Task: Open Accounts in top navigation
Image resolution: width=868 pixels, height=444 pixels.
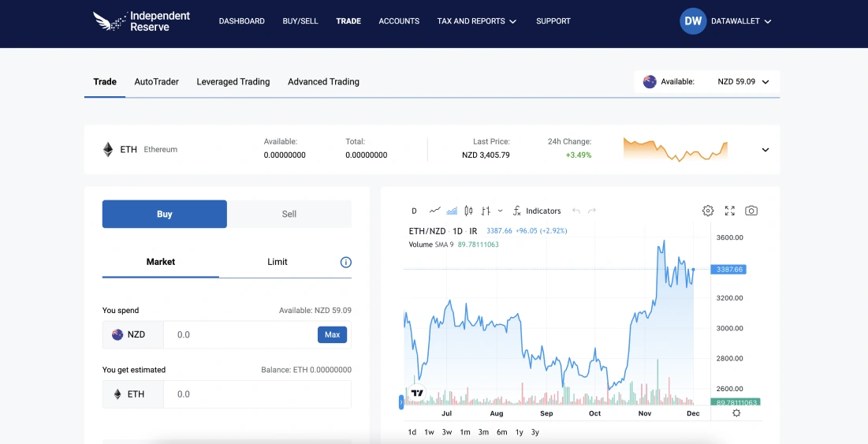Action: (x=399, y=21)
